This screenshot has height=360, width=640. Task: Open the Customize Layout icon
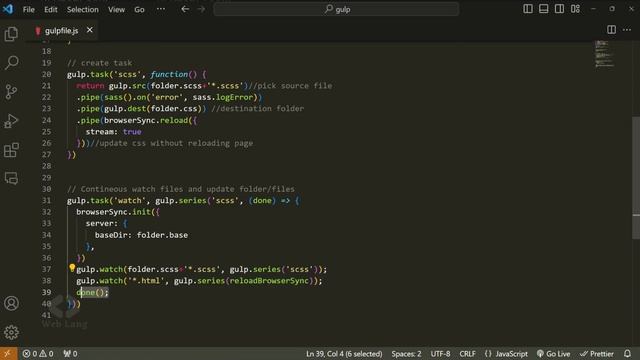point(576,9)
